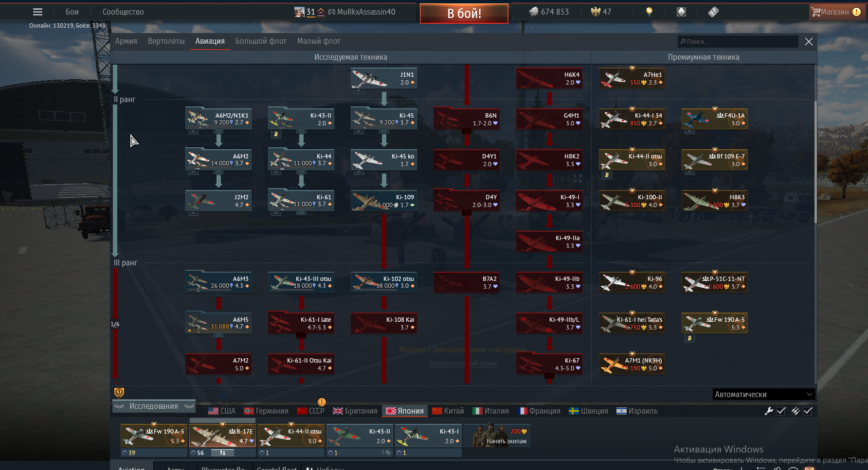Click the Загрузить полный клиент link
868x470 pixels.
pyautogui.click(x=464, y=364)
